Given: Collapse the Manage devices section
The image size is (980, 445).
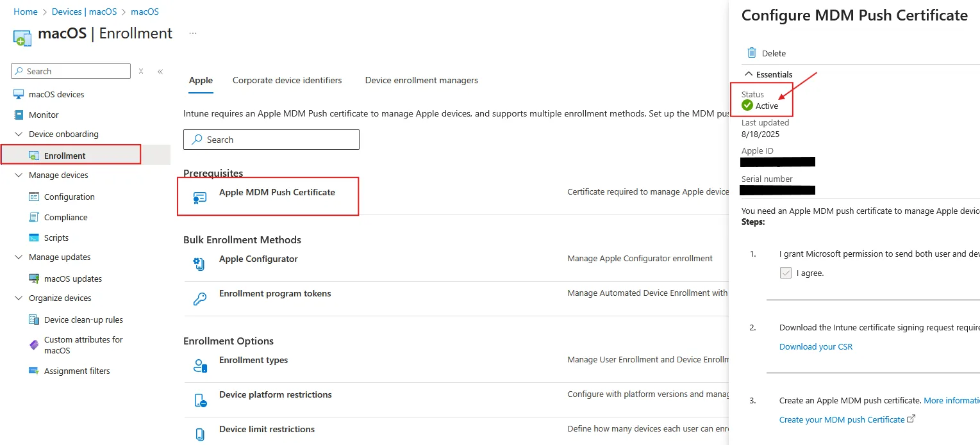Looking at the screenshot, I should point(19,175).
